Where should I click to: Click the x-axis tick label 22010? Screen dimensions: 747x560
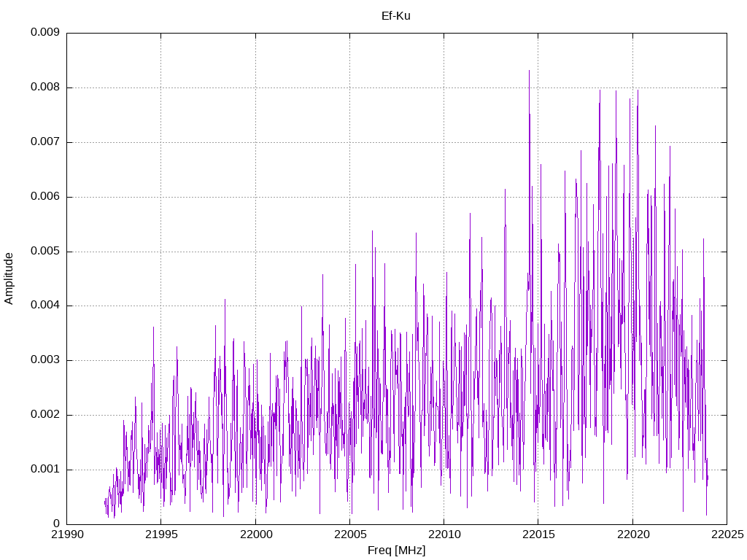point(444,534)
